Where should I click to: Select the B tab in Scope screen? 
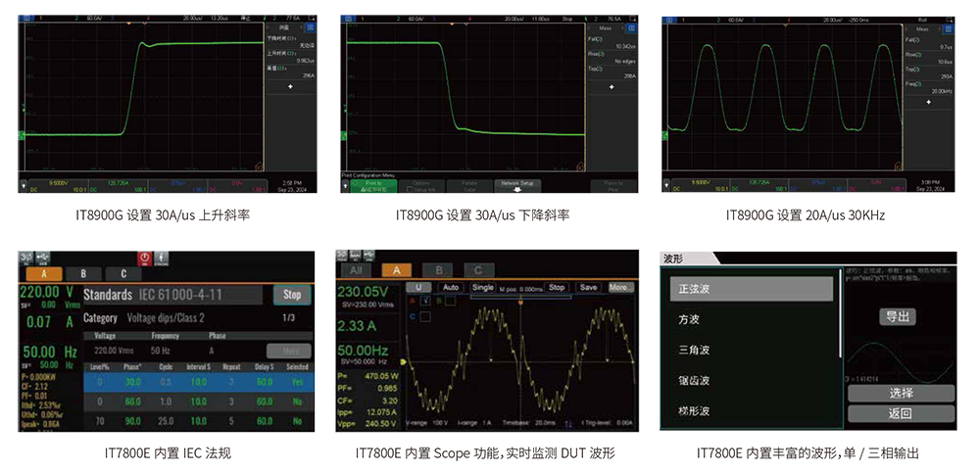click(437, 270)
